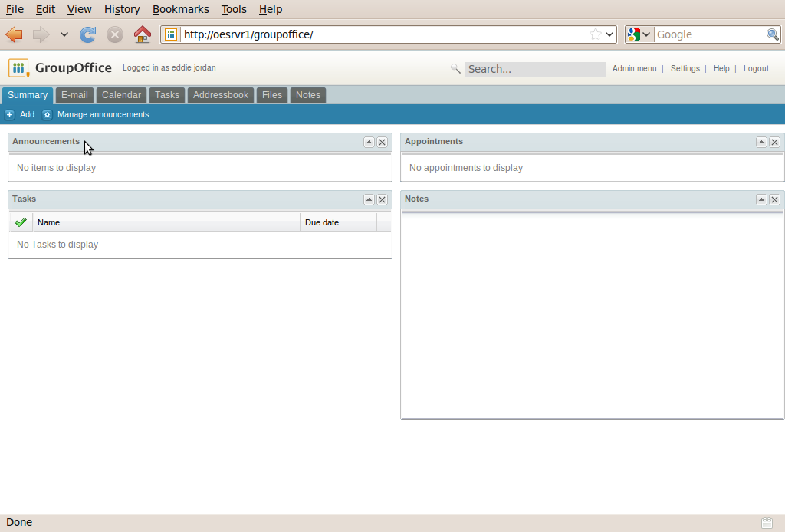
Task: Switch to the Notes tab
Action: 308,95
